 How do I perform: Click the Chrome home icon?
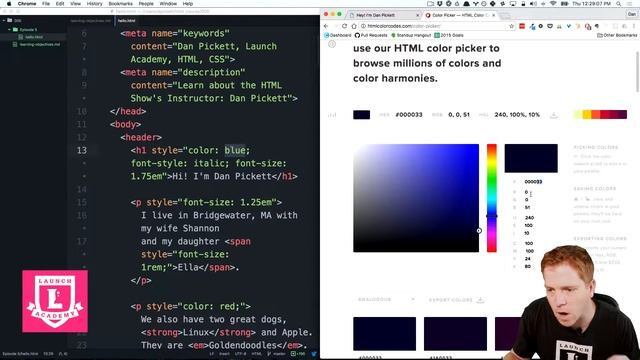(354, 26)
